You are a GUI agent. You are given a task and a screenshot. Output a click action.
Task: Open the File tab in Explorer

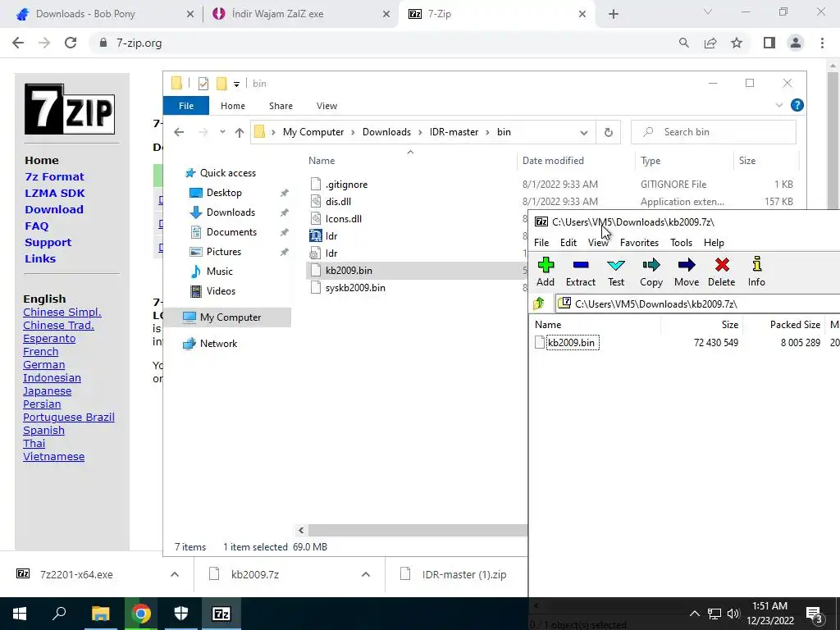point(186,106)
